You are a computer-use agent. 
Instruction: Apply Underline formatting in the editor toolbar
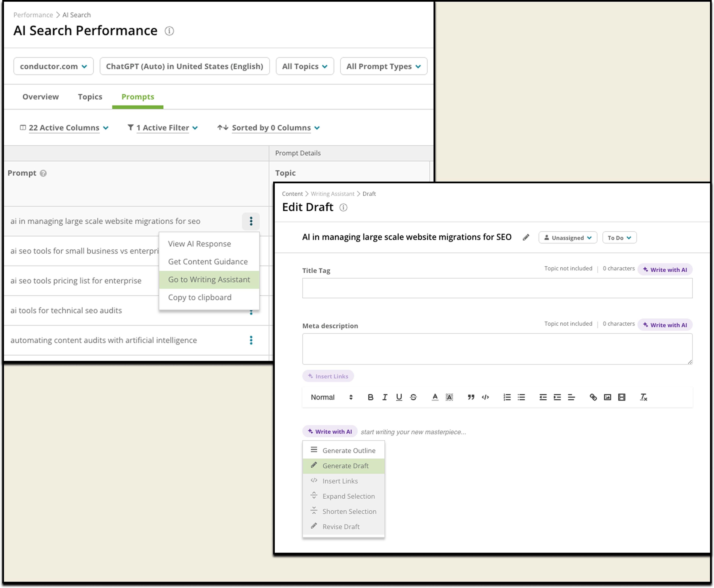click(399, 397)
